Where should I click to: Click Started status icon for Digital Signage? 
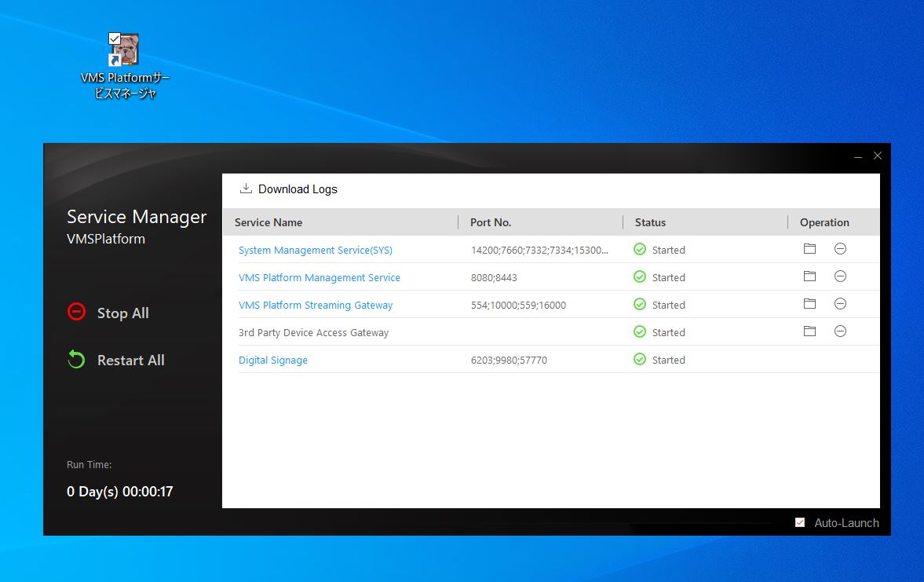click(639, 359)
